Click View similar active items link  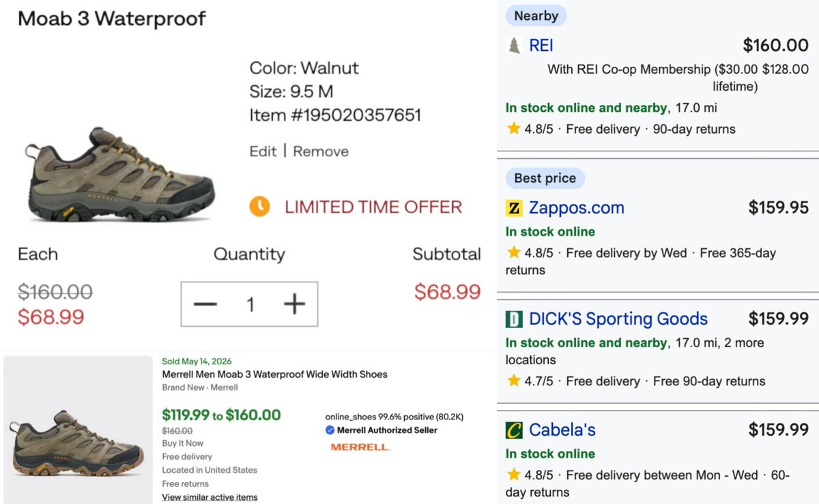pos(210,497)
